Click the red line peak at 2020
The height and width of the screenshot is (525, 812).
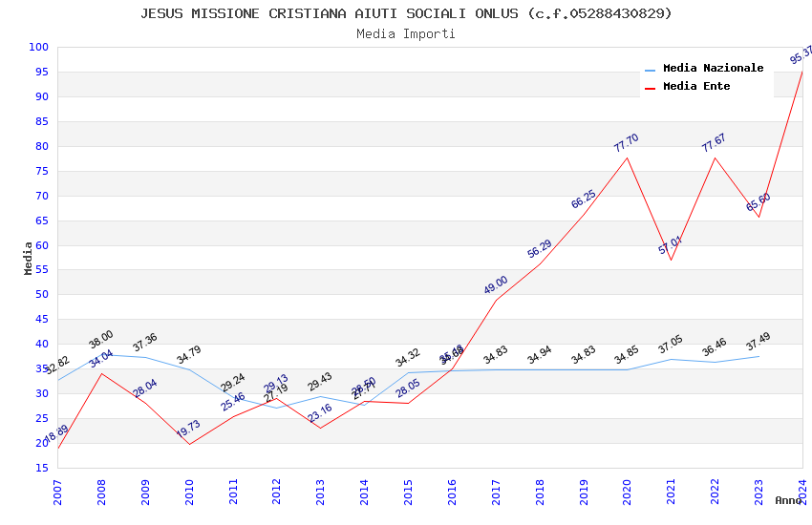click(627, 157)
